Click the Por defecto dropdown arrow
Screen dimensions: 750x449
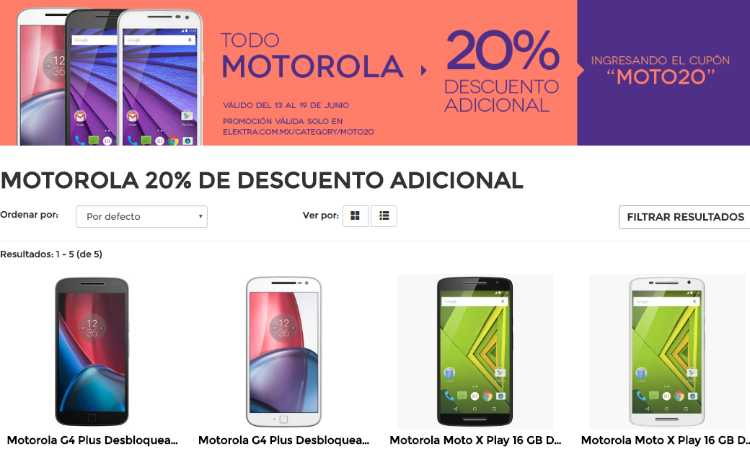pyautogui.click(x=200, y=217)
